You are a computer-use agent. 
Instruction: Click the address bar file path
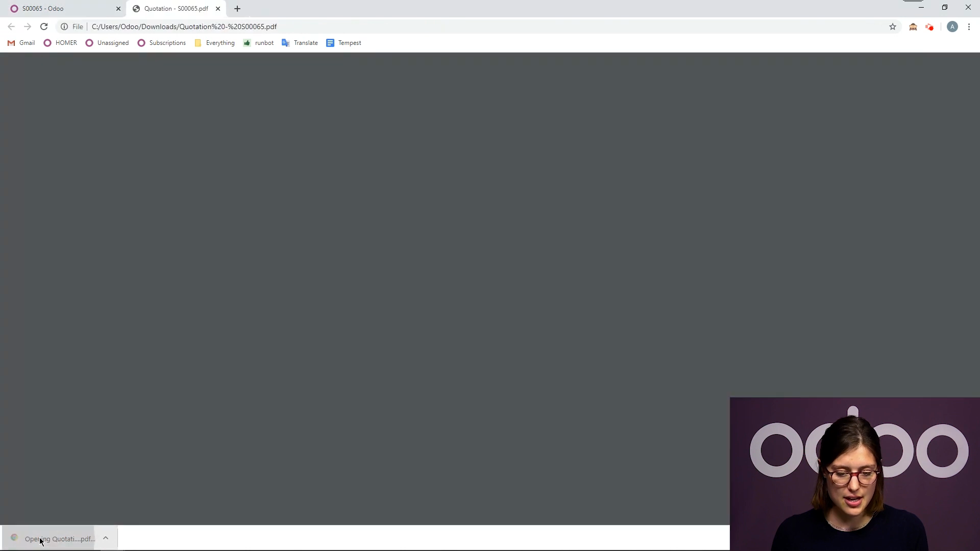click(184, 27)
